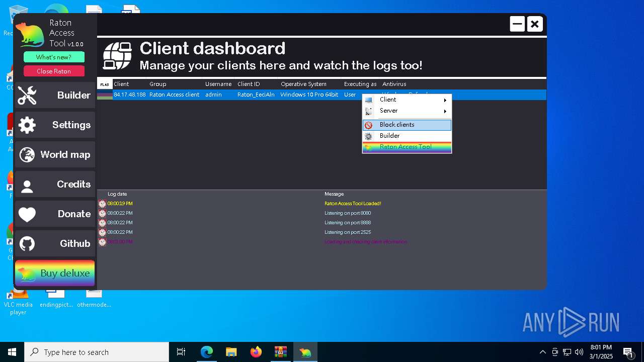Open the Windows Start menu
The image size is (644, 362).
click(x=12, y=352)
